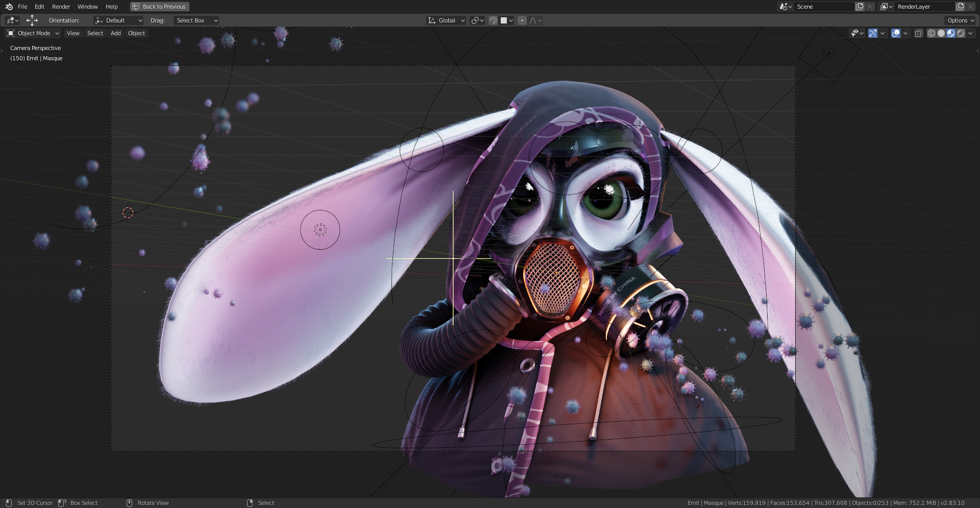Open the proportional editing falloff curve menu

click(x=535, y=20)
